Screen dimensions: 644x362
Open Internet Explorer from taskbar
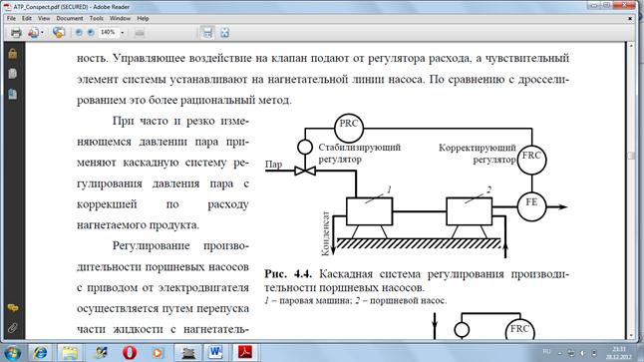pyautogui.click(x=40, y=353)
